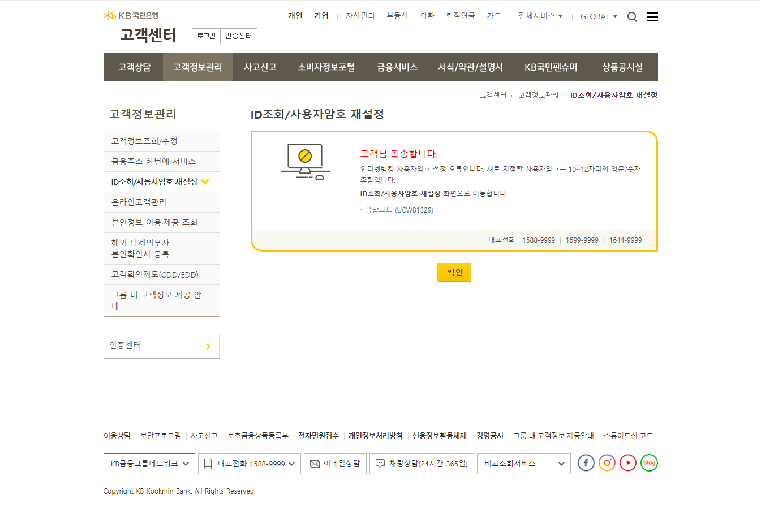Open the KB국민팬슈머 menu tab
Viewport: 761px width, 532px height.
(551, 67)
